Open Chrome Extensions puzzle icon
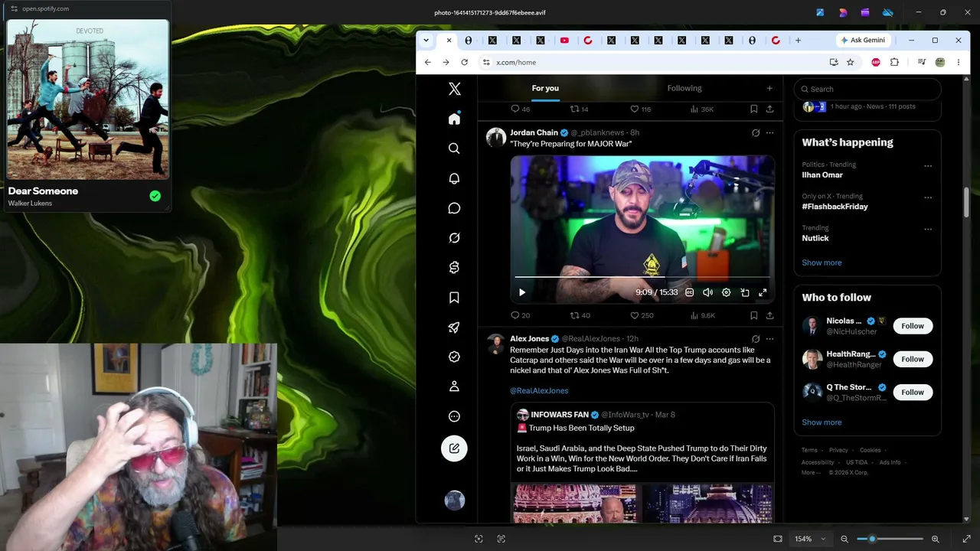 pyautogui.click(x=894, y=62)
